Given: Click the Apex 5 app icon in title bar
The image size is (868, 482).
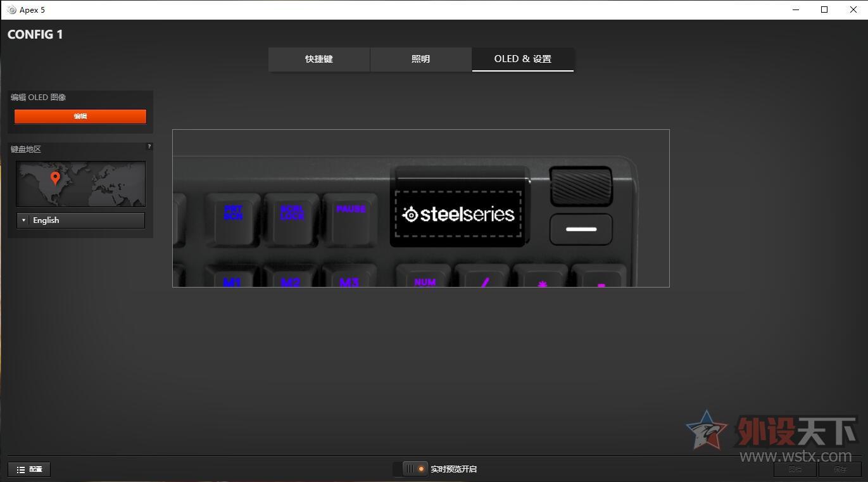Looking at the screenshot, I should pyautogui.click(x=11, y=10).
